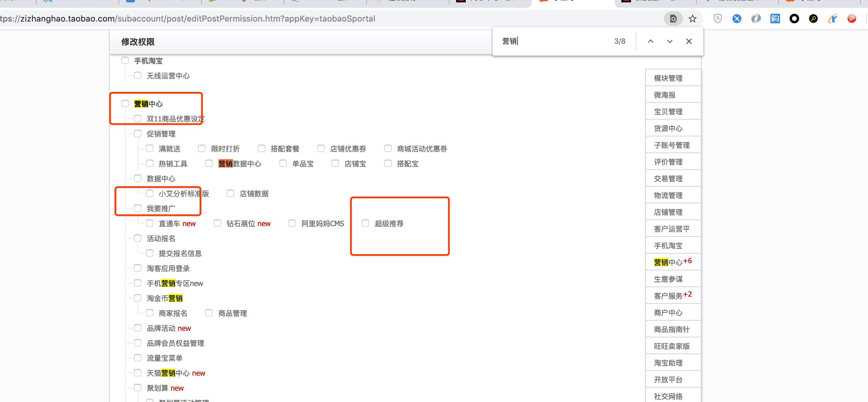The width and height of the screenshot is (868, 402).
Task: Jump to 客户服务 in side navigation
Action: click(673, 296)
